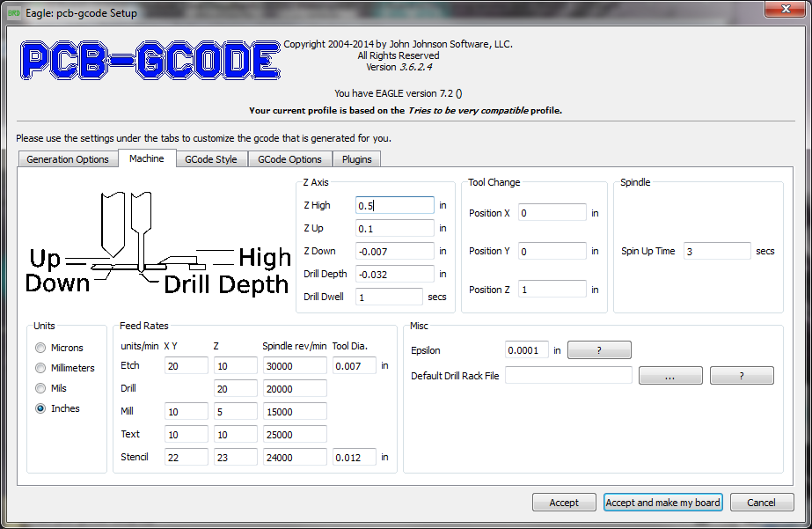Viewport: 812px width, 529px height.
Task: Click the Epsilon value field
Action: pos(527,350)
